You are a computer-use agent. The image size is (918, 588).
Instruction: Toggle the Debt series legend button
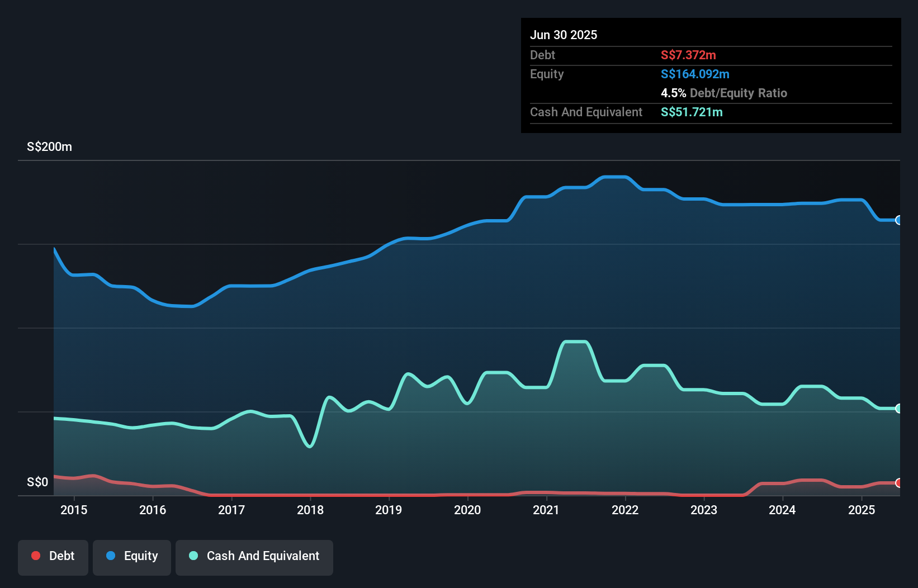pyautogui.click(x=53, y=557)
